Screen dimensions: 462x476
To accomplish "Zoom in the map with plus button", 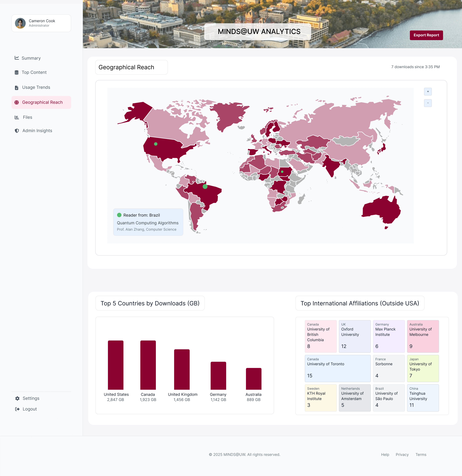I will click(x=428, y=92).
